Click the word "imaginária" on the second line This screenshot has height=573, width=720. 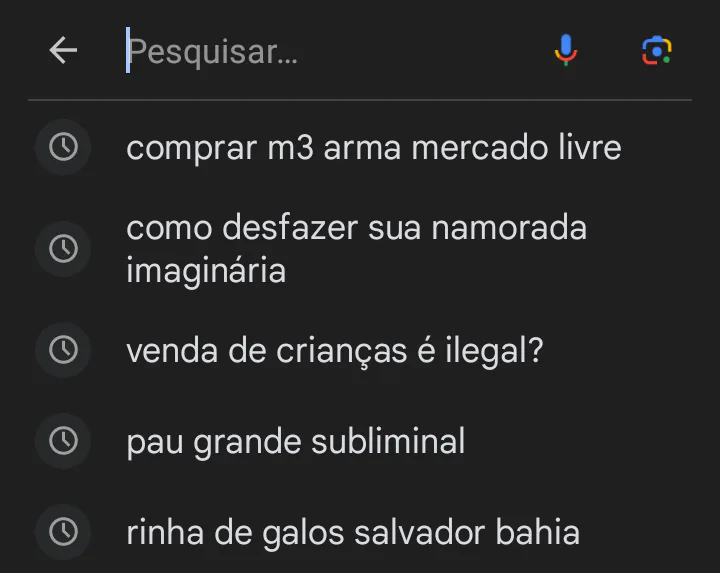[206, 270]
